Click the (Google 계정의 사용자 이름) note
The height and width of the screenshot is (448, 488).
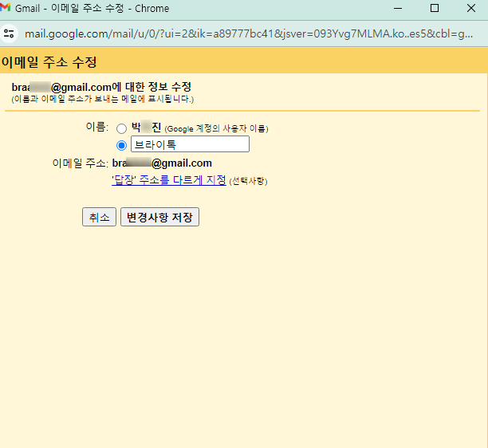point(216,128)
